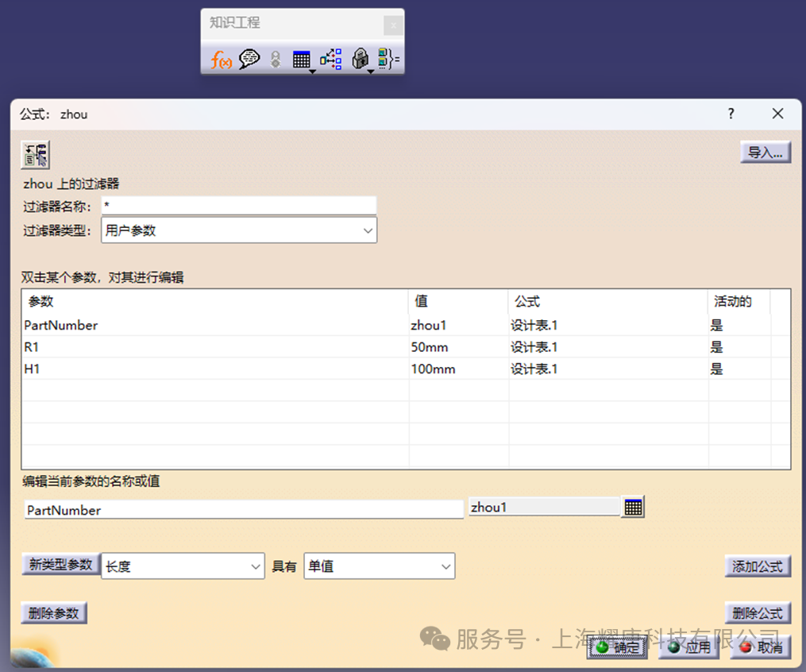Image resolution: width=806 pixels, height=672 pixels.
Task: Click the 过滤器名称 input field
Action: pos(239,205)
